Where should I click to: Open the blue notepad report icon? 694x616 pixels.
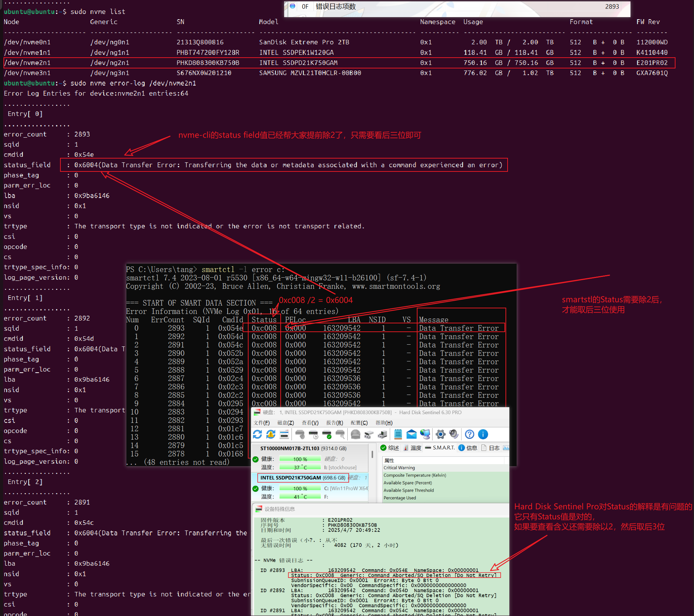(x=398, y=434)
